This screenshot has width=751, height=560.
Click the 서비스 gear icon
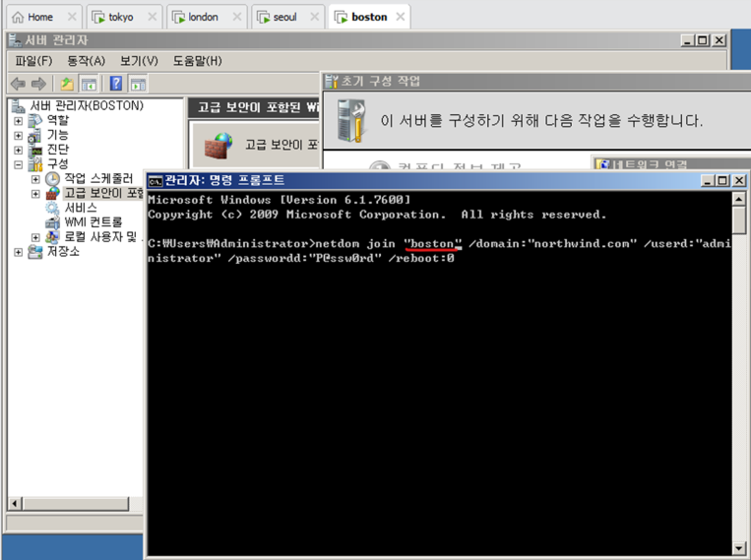tap(52, 208)
